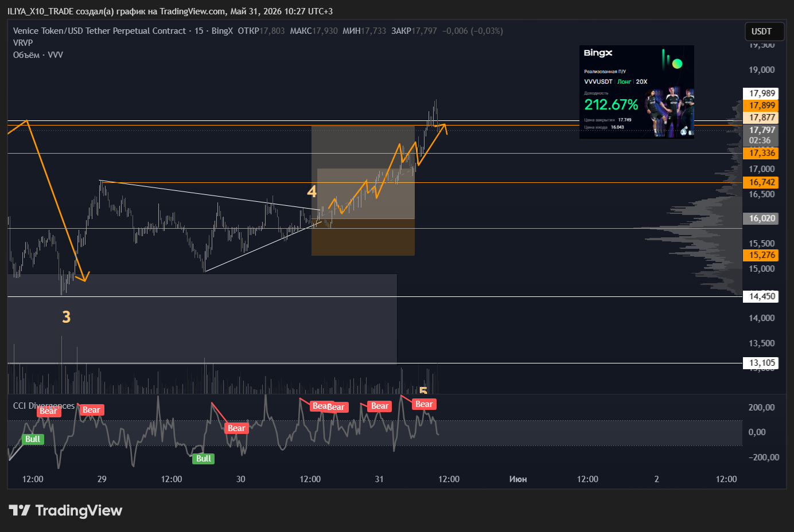Click the USDT currency button

(x=765, y=31)
